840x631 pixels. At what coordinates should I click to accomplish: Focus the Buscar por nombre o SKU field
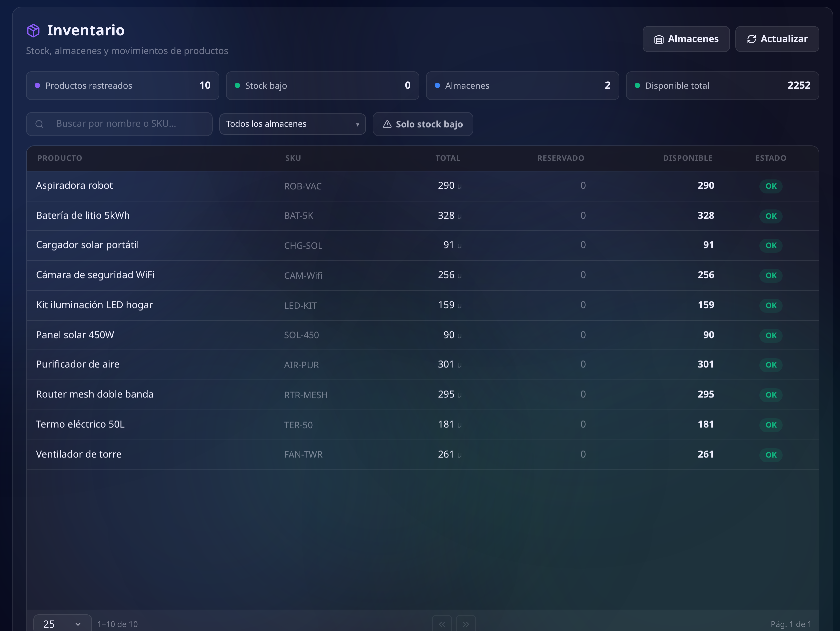point(119,124)
